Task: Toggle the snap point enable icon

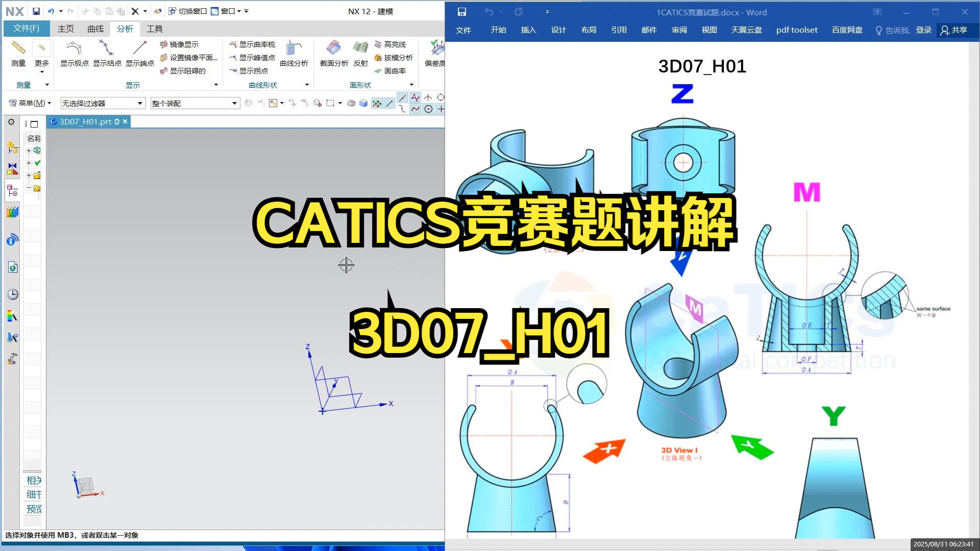Action: [377, 104]
